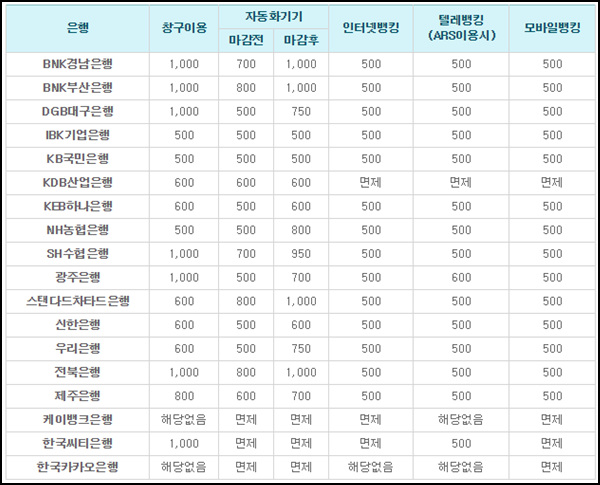
Task: Select the 한국카카오은행 row name
Action: point(78,467)
